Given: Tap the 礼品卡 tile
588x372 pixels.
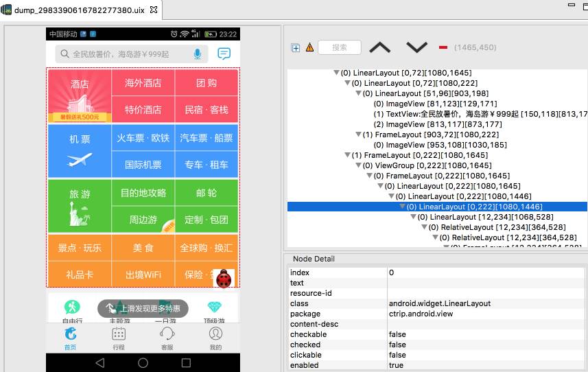Looking at the screenshot, I should tap(80, 275).
